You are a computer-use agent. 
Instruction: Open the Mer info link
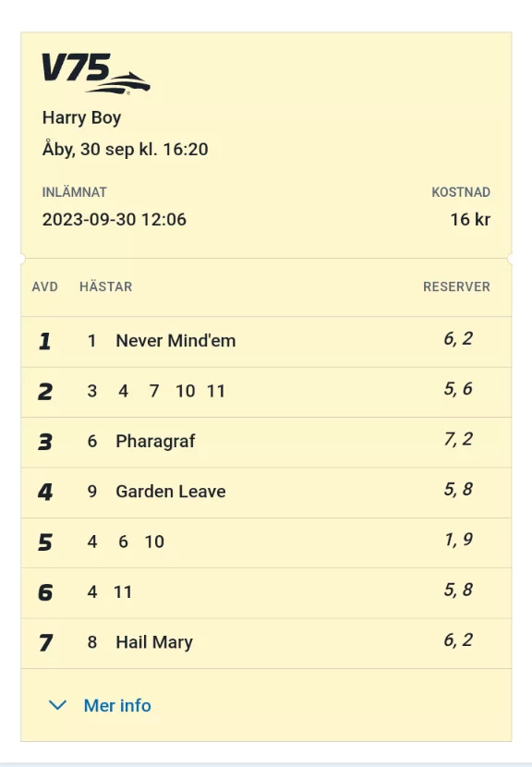pos(117,705)
